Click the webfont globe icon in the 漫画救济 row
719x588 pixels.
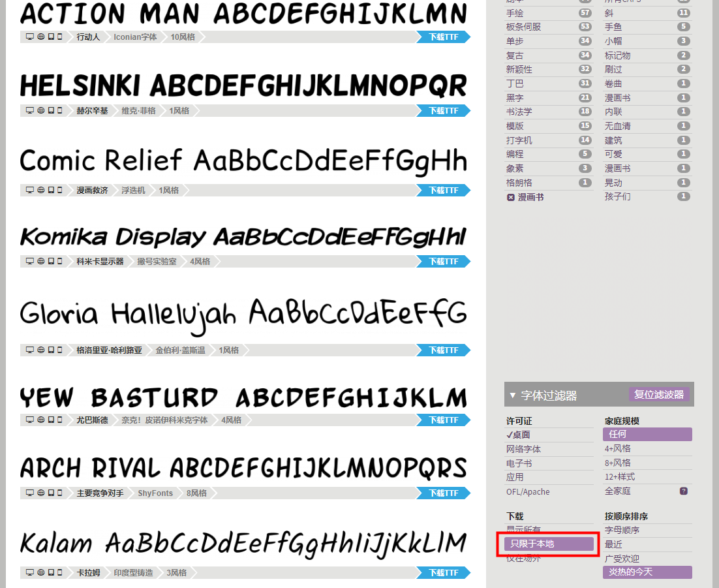pos(41,190)
